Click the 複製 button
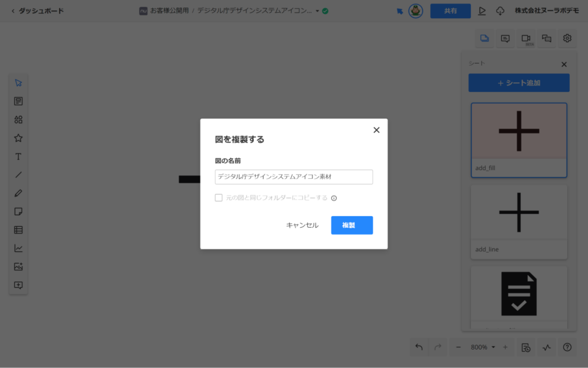Viewport: 588px width, 368px height. [351, 225]
